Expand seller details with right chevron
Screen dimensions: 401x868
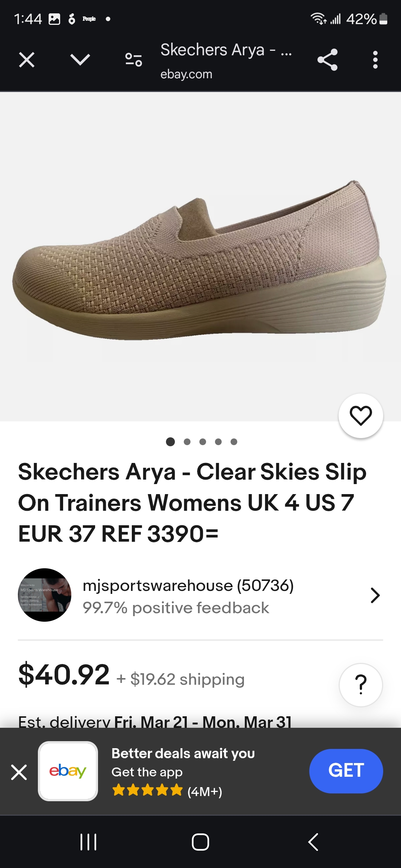point(375,595)
